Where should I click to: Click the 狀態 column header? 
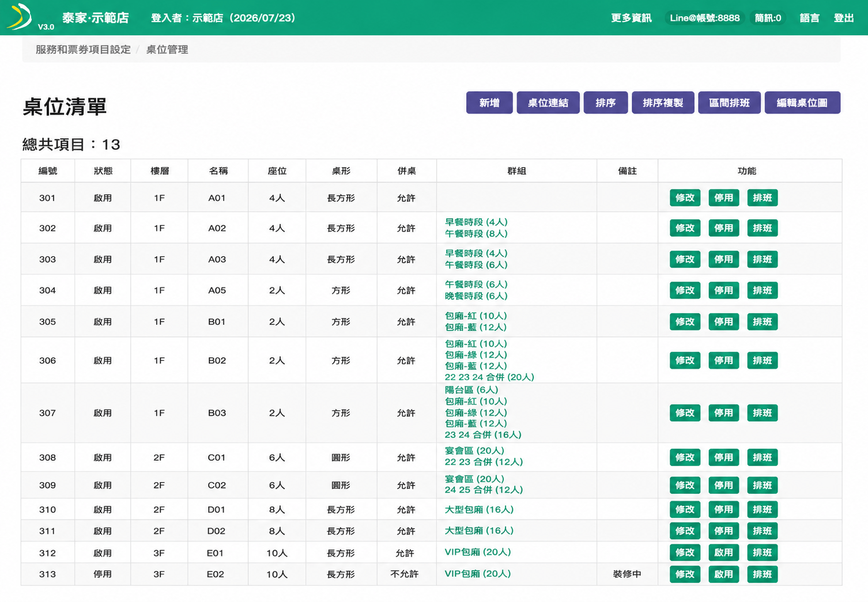[x=103, y=171]
